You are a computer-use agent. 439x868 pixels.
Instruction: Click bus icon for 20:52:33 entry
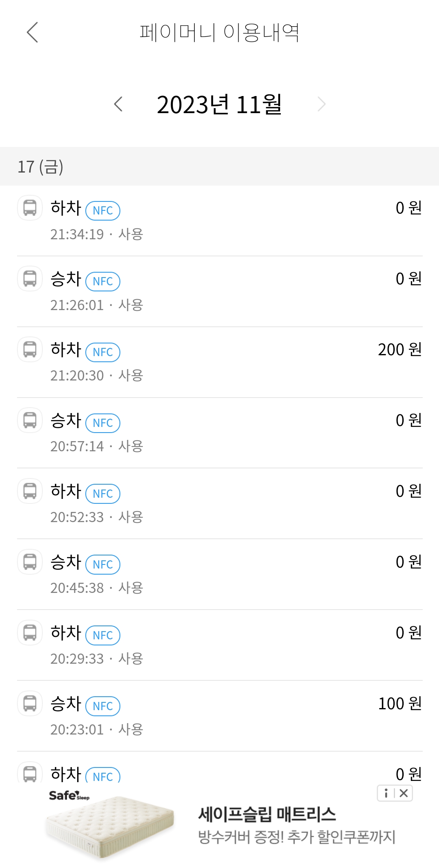click(30, 491)
